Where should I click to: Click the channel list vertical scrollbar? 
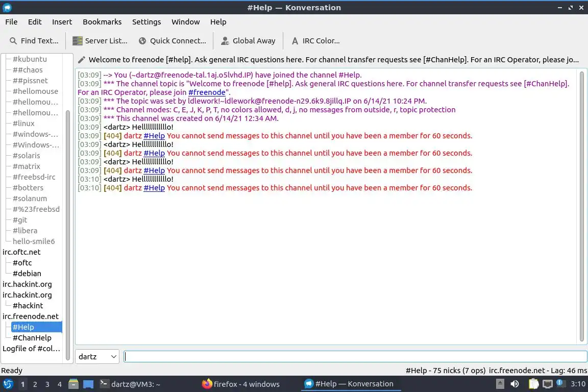(x=68, y=234)
